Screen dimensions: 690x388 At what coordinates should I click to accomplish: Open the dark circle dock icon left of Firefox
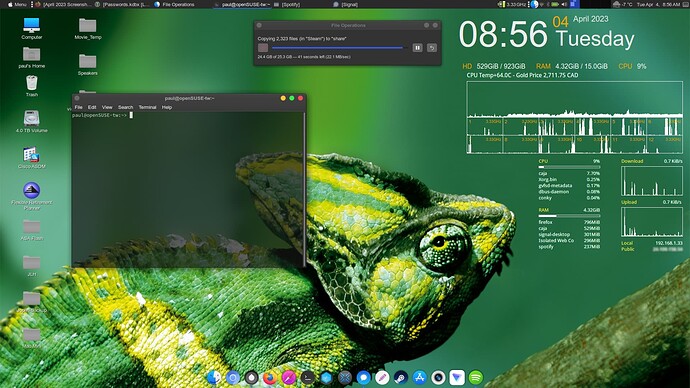coord(251,377)
